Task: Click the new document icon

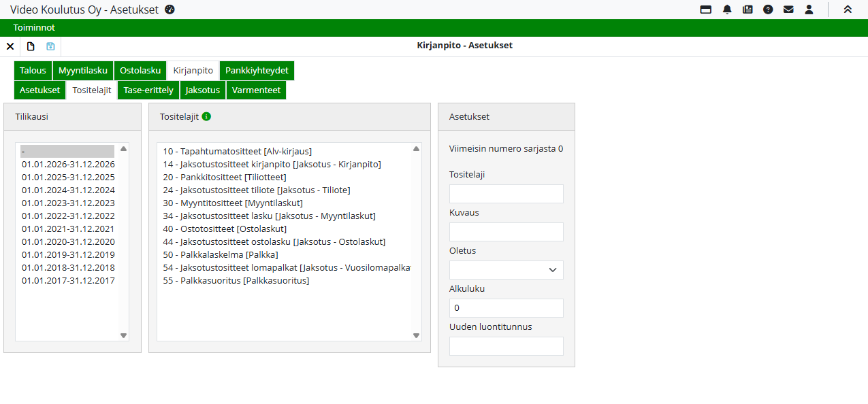Action: [x=31, y=46]
